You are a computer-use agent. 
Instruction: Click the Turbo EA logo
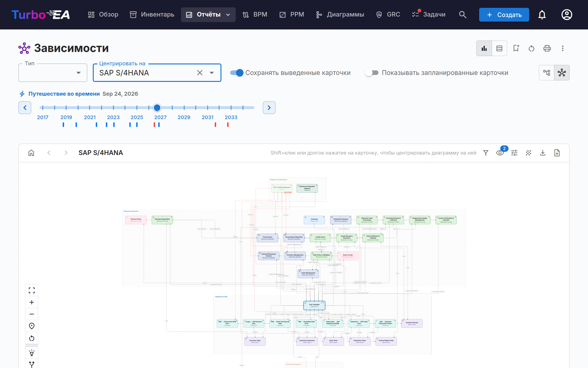[x=41, y=14]
